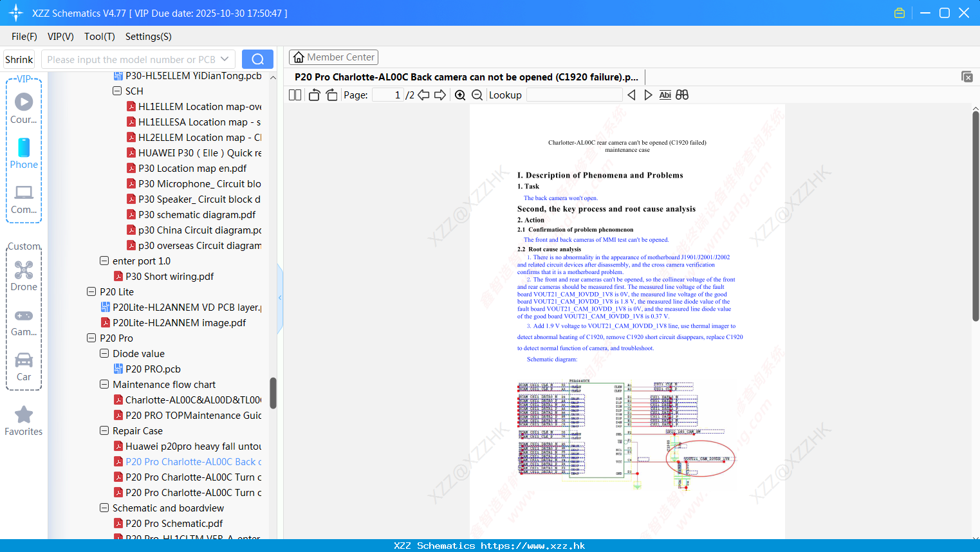Collapse the SCH folder
980x552 pixels.
(117, 91)
